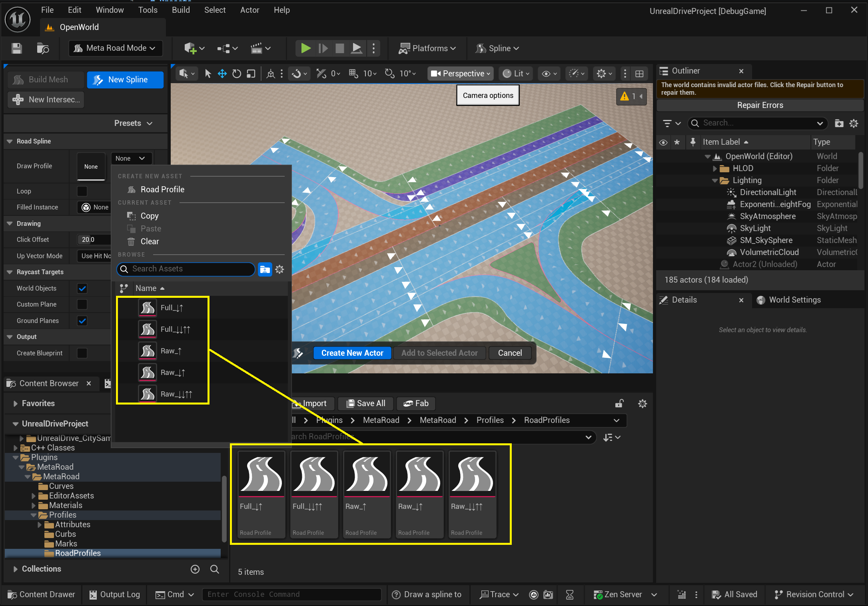The height and width of the screenshot is (606, 868).
Task: Open the Actor menu
Action: tap(249, 10)
